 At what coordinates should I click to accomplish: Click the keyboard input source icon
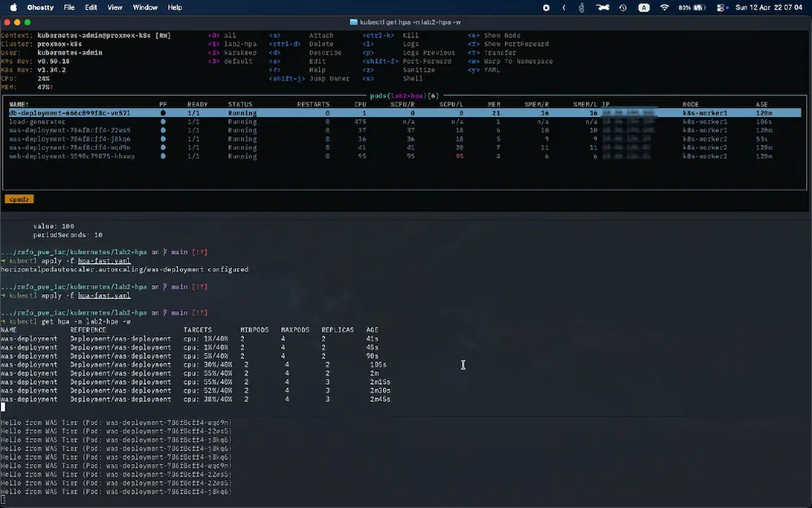(x=644, y=7)
